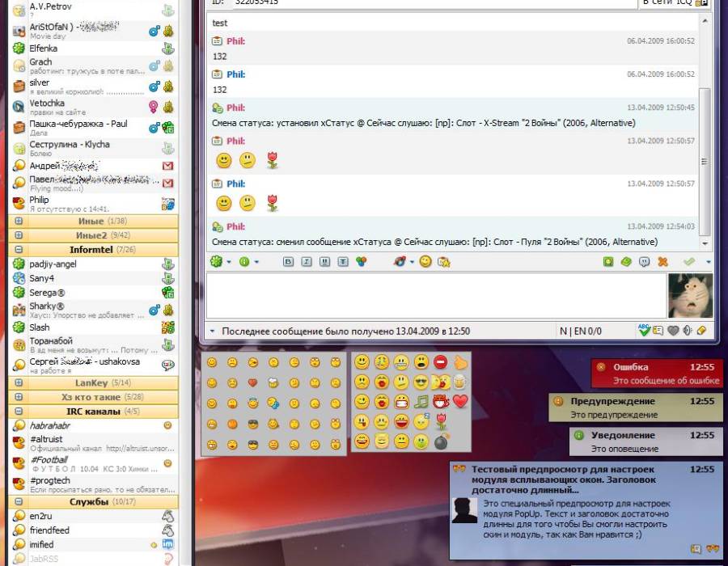The height and width of the screenshot is (566, 728).
Task: Click the red Ошибка error popup
Action: (x=657, y=374)
